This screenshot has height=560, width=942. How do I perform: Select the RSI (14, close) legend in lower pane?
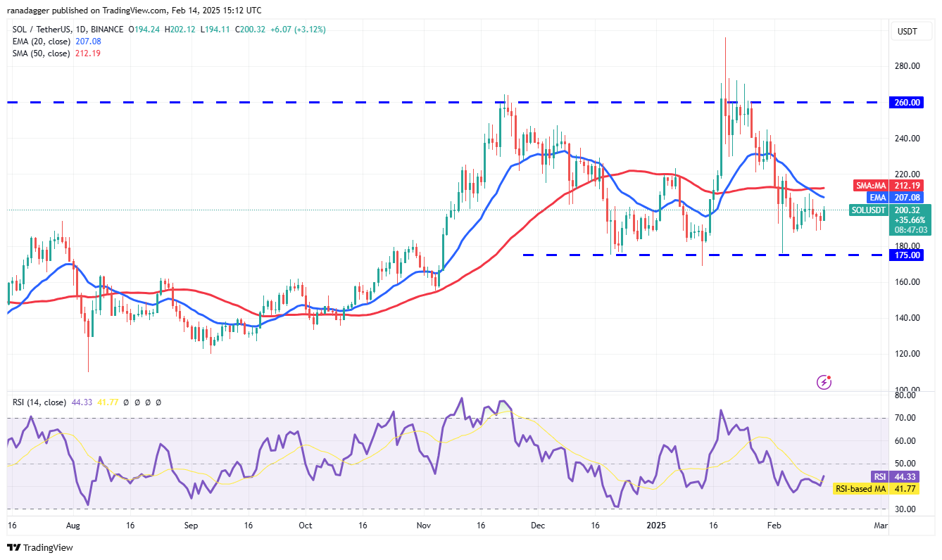pyautogui.click(x=39, y=402)
